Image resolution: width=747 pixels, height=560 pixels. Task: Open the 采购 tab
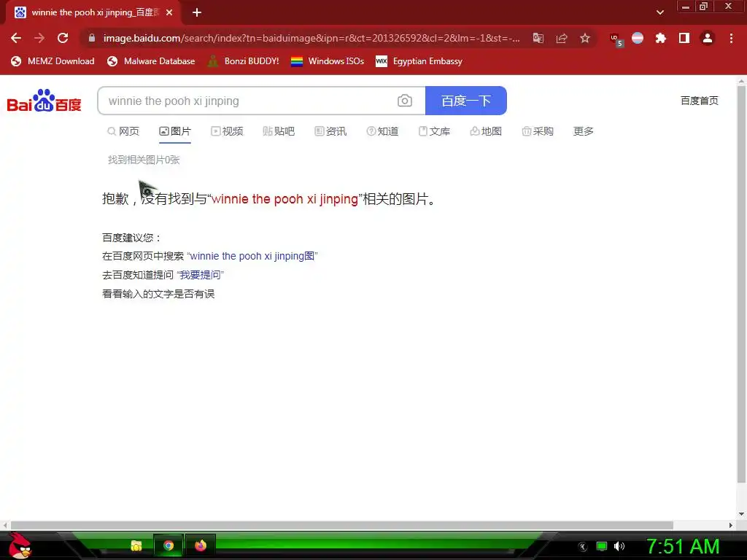coord(538,131)
